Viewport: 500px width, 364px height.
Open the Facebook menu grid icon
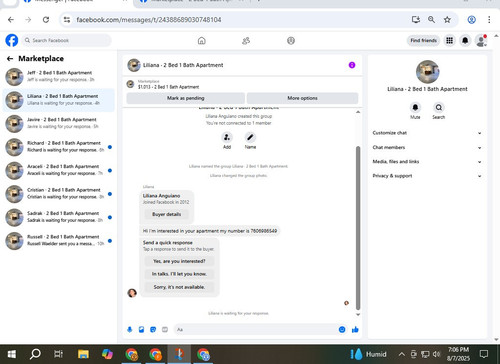(449, 40)
